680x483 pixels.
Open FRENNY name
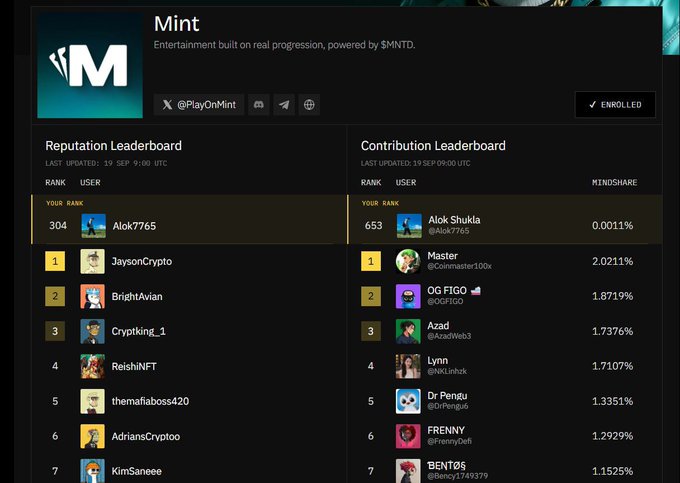(x=446, y=431)
